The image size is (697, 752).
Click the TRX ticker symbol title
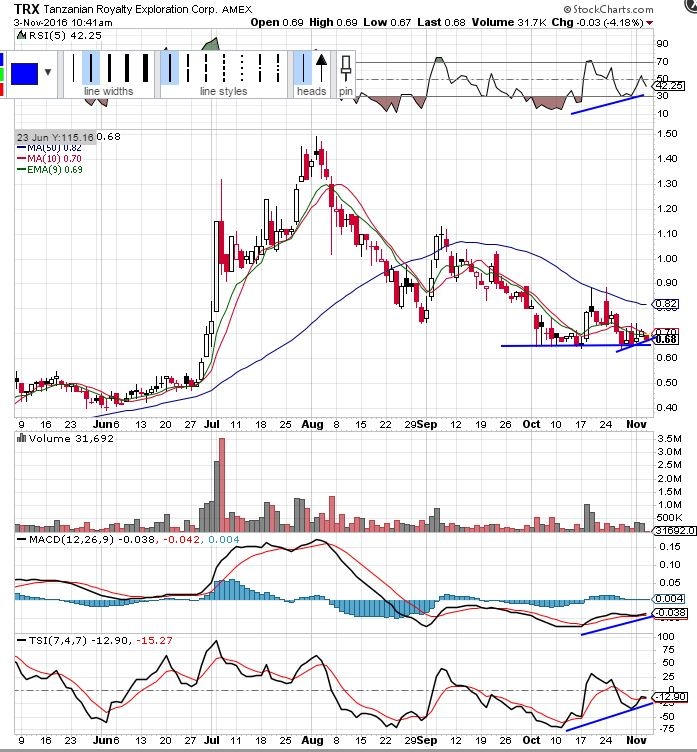pyautogui.click(x=26, y=7)
